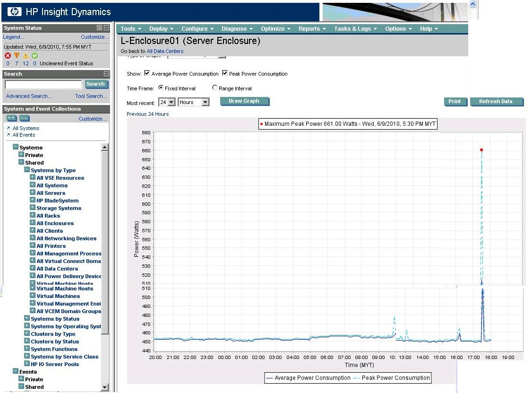Click the tree scrollbar down arrow
The height and width of the screenshot is (403, 532).
click(105, 387)
